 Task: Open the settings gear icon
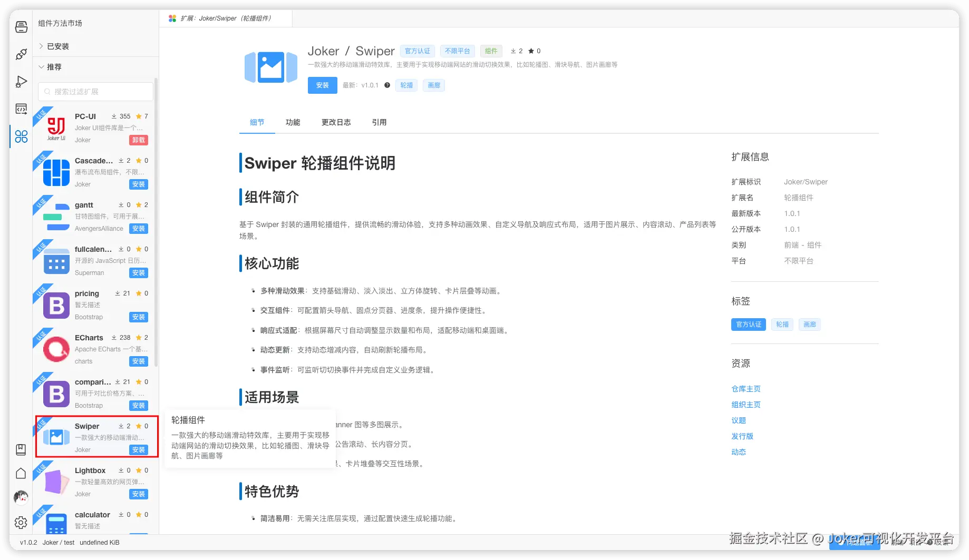pos(21,523)
